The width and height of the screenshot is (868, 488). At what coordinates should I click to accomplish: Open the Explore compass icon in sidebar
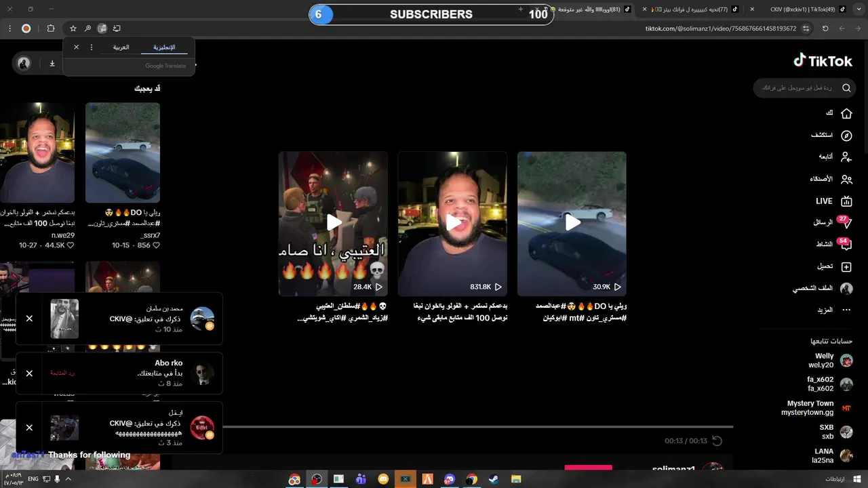(846, 136)
